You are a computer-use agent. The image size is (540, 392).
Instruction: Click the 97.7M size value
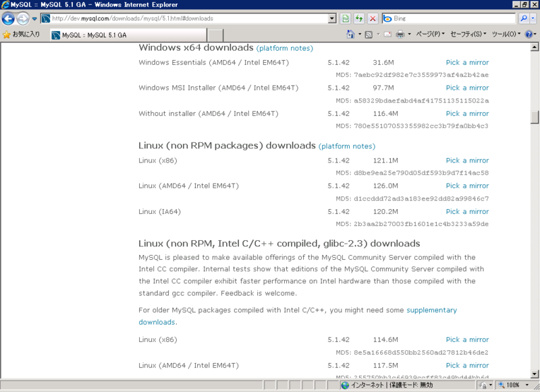[383, 88]
